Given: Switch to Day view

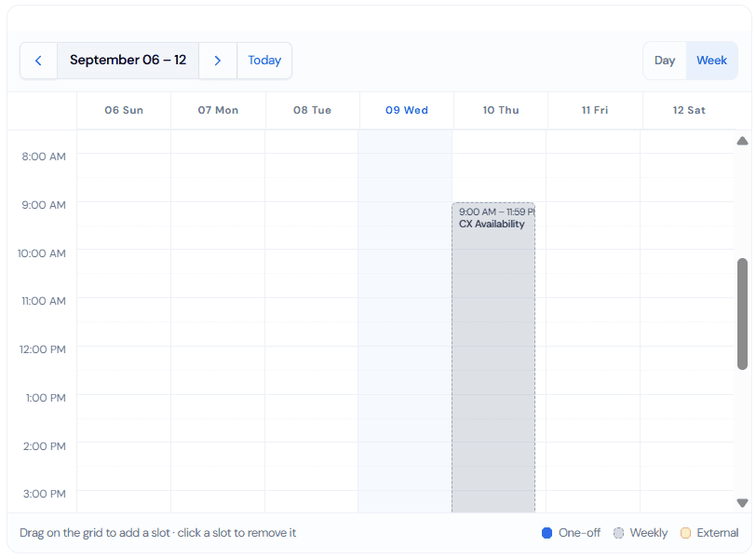Looking at the screenshot, I should tap(665, 61).
